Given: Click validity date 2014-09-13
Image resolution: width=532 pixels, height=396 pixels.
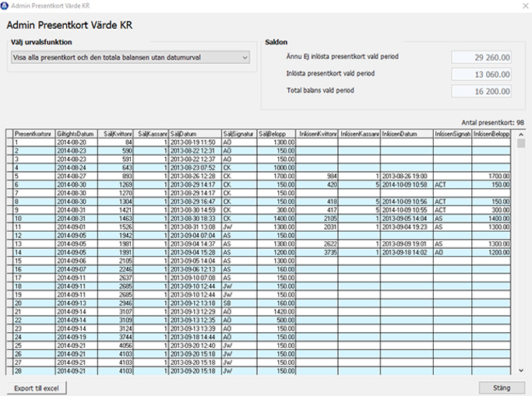Looking at the screenshot, I should tap(76, 303).
